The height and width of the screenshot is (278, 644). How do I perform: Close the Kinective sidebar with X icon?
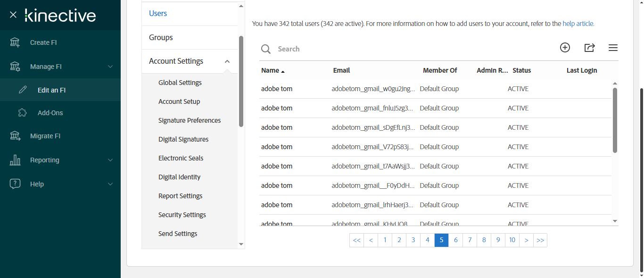tap(13, 15)
